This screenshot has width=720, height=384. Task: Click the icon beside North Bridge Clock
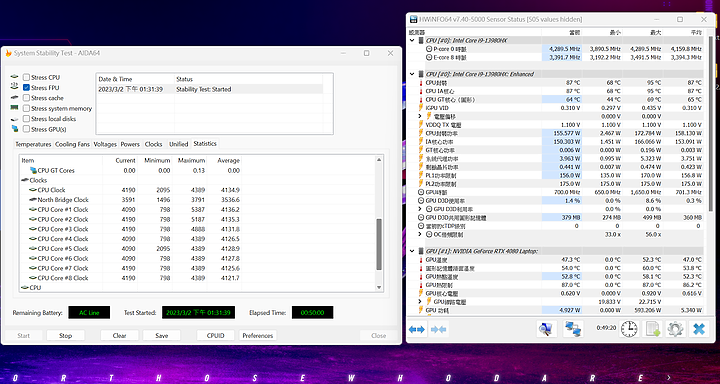[x=33, y=200]
